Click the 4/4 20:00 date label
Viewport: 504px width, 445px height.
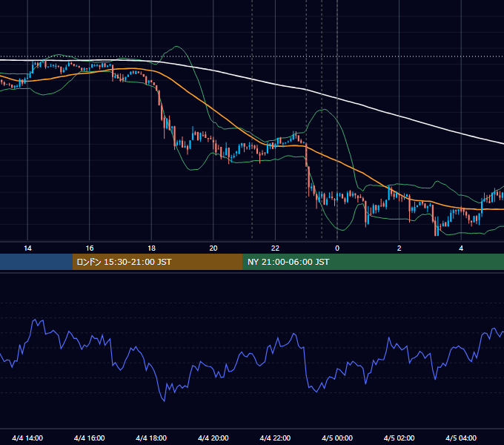tap(213, 438)
